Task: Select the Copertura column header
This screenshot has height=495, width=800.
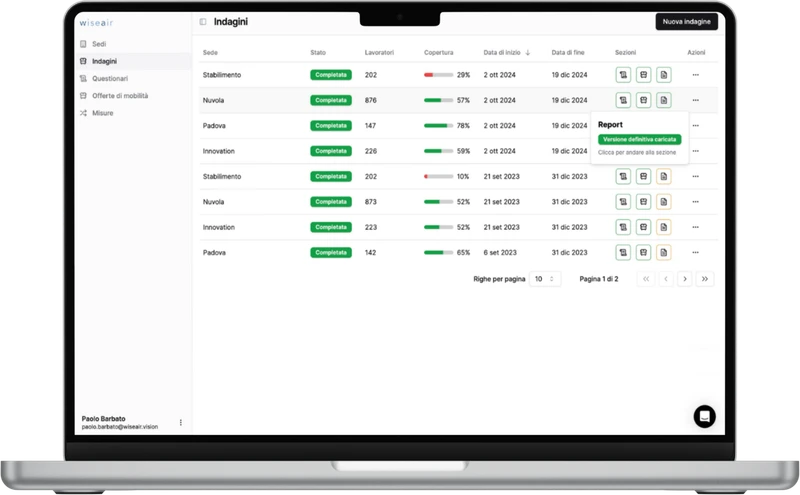Action: coord(438,53)
